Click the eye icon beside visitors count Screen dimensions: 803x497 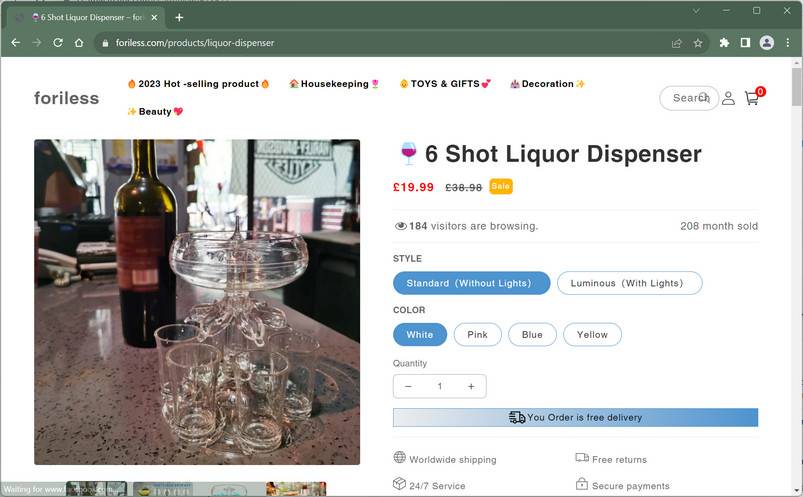(400, 226)
